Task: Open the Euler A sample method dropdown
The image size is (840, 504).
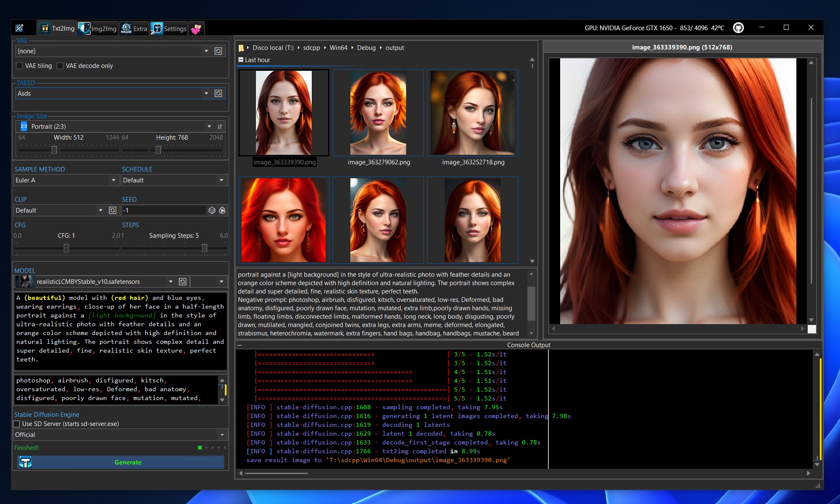Action: [113, 180]
